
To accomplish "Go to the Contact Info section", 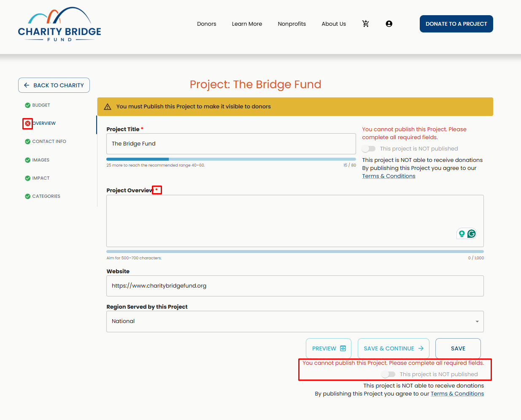I will (49, 141).
